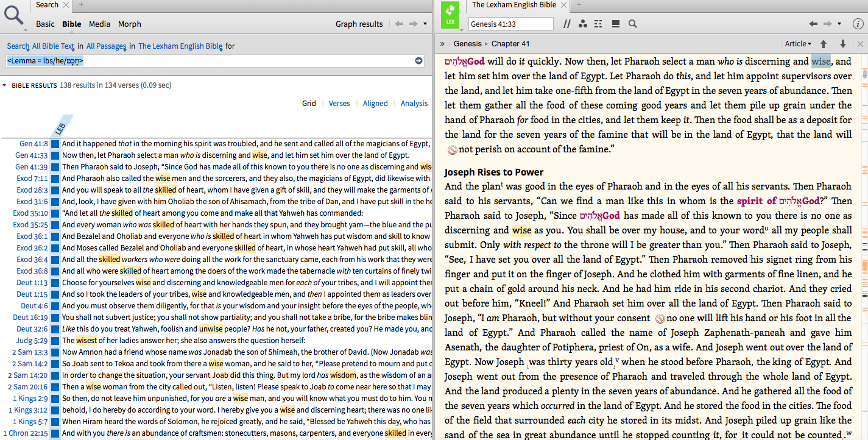
Task: Open the visual filters three-dot icon
Action: pos(583,24)
